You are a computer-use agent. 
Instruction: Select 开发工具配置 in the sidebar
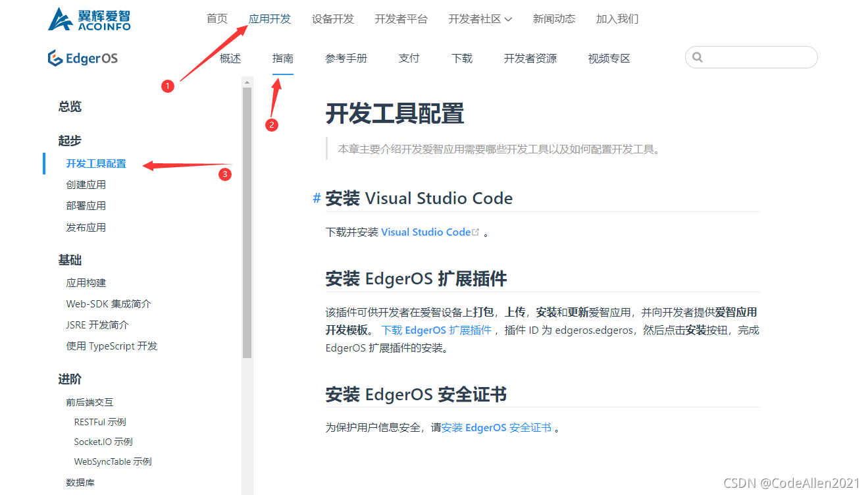tap(96, 164)
